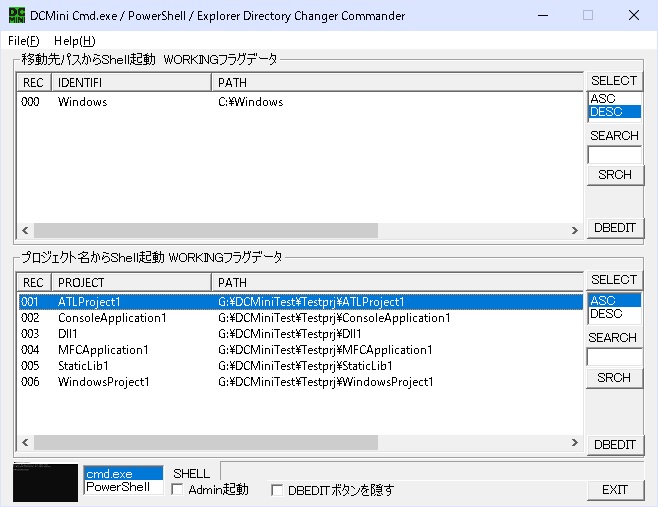Click the upper DBEDIT button
This screenshot has width=658, height=507.
(614, 228)
